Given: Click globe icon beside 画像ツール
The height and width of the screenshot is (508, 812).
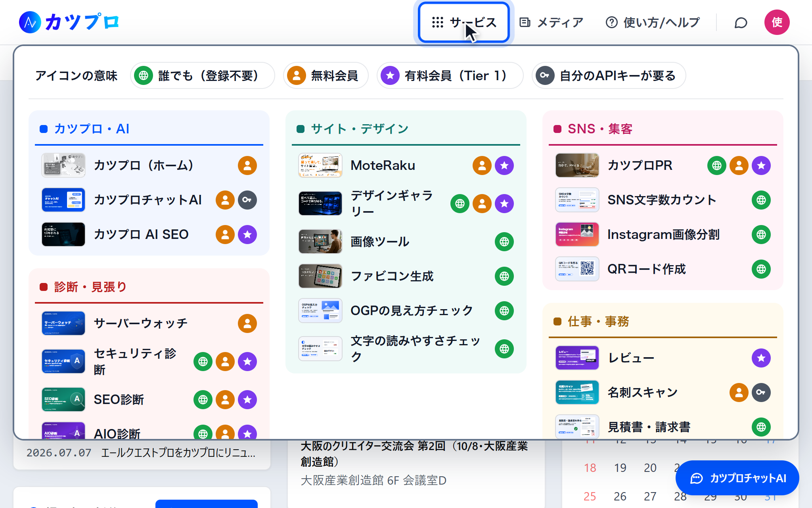Looking at the screenshot, I should (x=504, y=242).
